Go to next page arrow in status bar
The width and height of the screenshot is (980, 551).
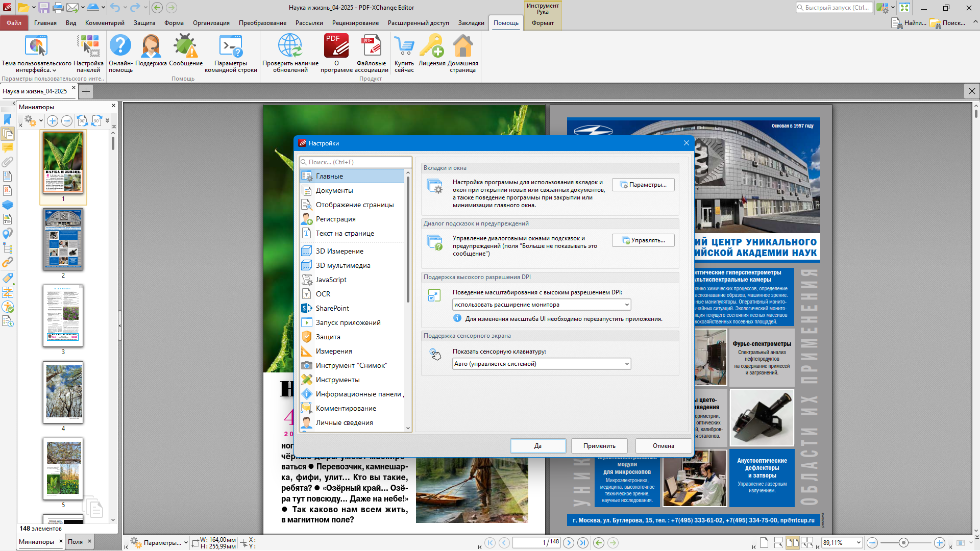(569, 543)
